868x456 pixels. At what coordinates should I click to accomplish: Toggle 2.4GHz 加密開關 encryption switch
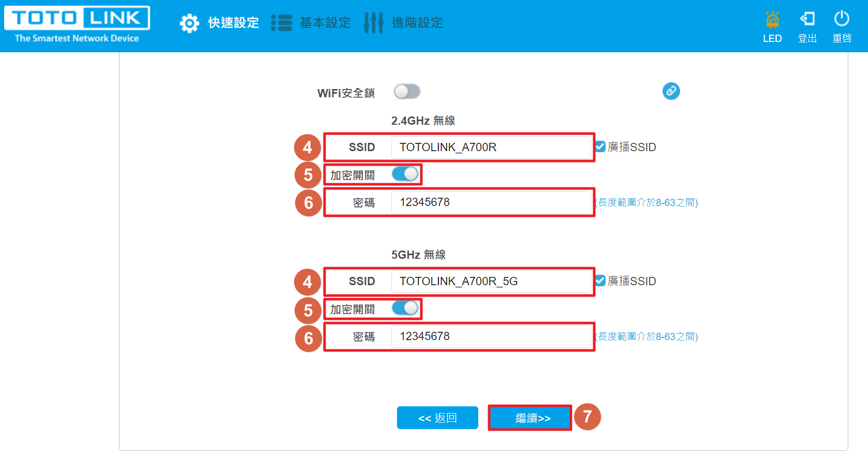(x=405, y=174)
